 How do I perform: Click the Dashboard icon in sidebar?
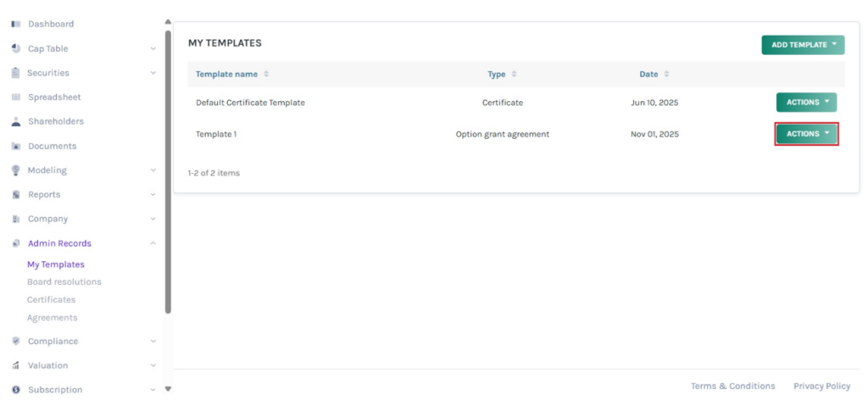coord(16,25)
